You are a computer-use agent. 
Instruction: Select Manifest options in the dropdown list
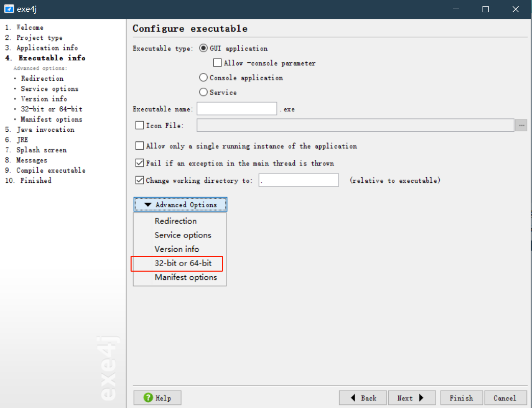186,277
